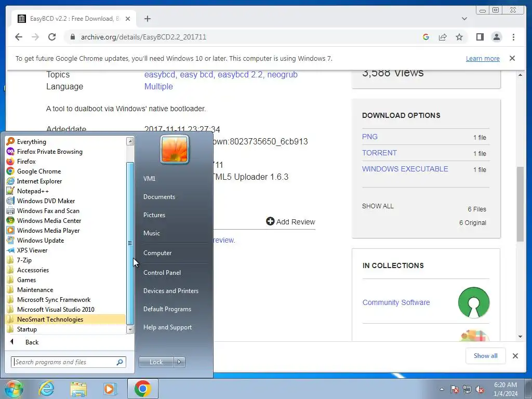Click the Search programs and files box
The image size is (532, 399).
click(x=68, y=362)
